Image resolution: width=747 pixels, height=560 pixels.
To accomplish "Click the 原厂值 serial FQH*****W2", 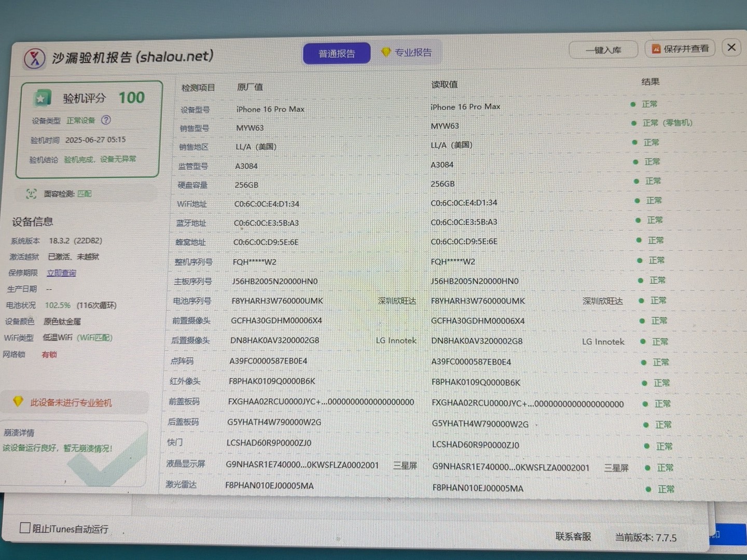I will coord(254,262).
